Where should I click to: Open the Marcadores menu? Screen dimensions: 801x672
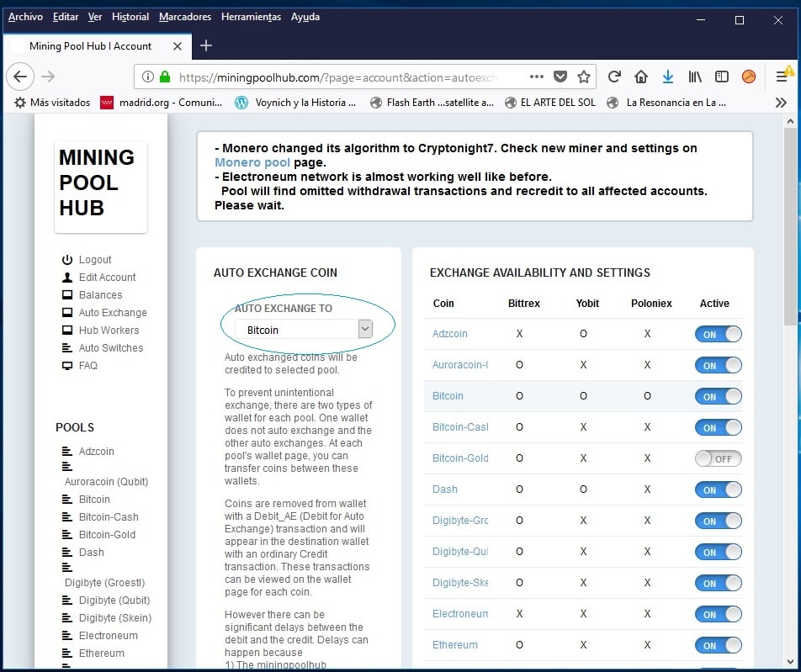click(184, 17)
